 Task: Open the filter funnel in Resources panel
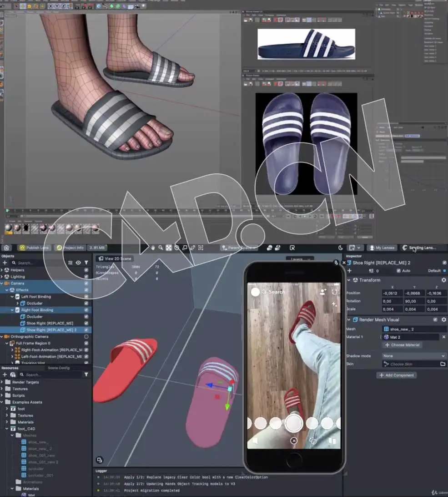coord(86,374)
